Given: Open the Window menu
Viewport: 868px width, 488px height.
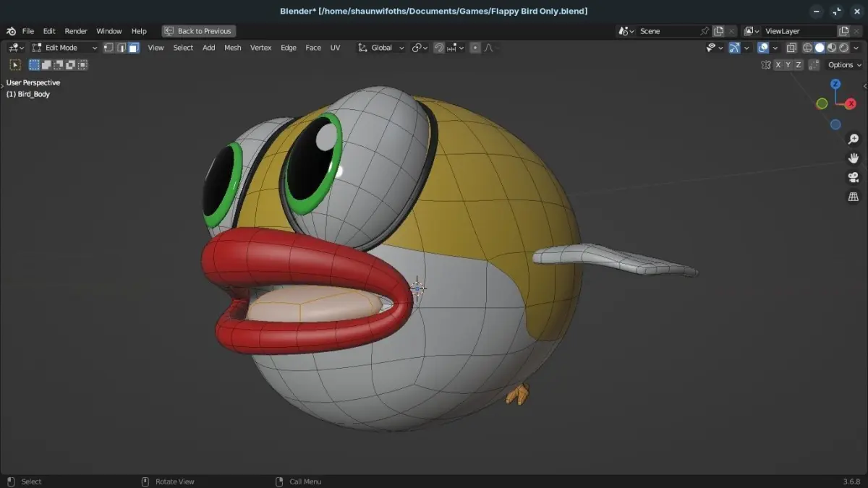Looking at the screenshot, I should pos(109,31).
